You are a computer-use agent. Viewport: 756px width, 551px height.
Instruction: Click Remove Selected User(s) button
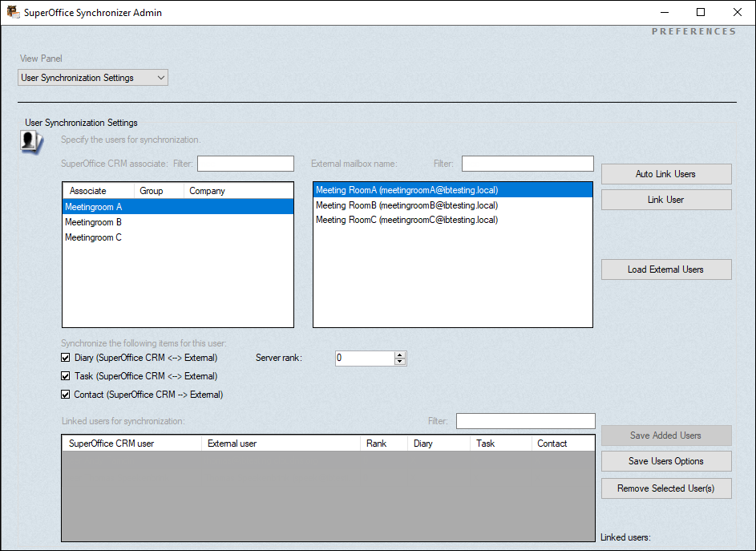click(666, 488)
